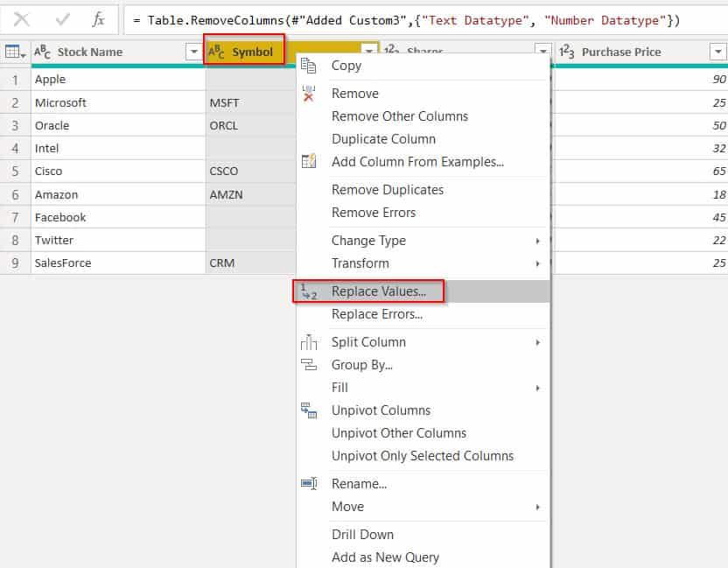Select Change Type menu entry

pos(368,241)
